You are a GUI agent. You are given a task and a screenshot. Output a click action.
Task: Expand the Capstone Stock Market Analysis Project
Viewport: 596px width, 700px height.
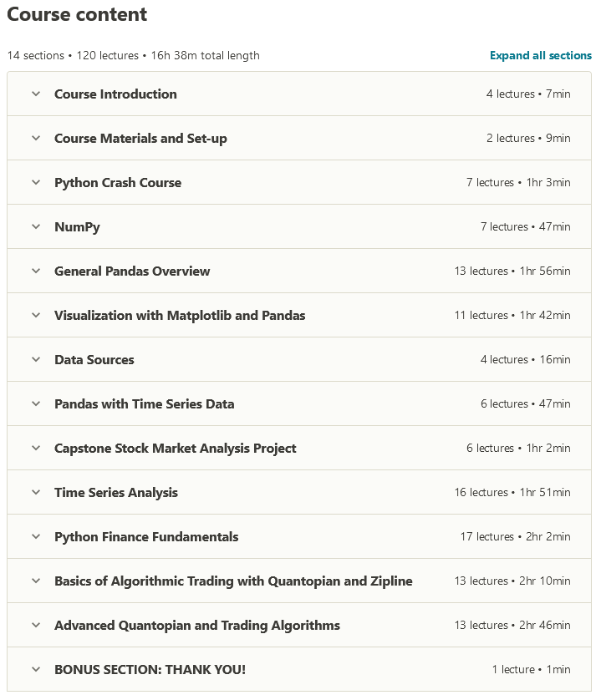point(175,449)
